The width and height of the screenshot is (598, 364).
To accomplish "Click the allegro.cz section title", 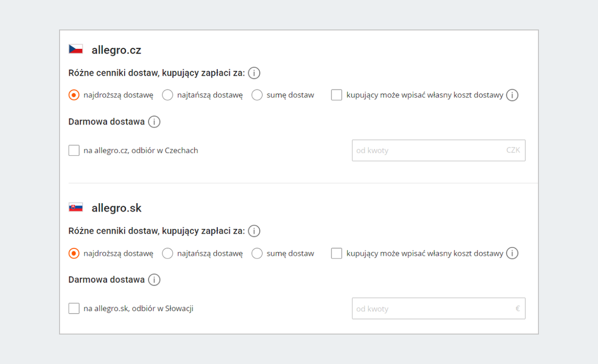I will (117, 50).
